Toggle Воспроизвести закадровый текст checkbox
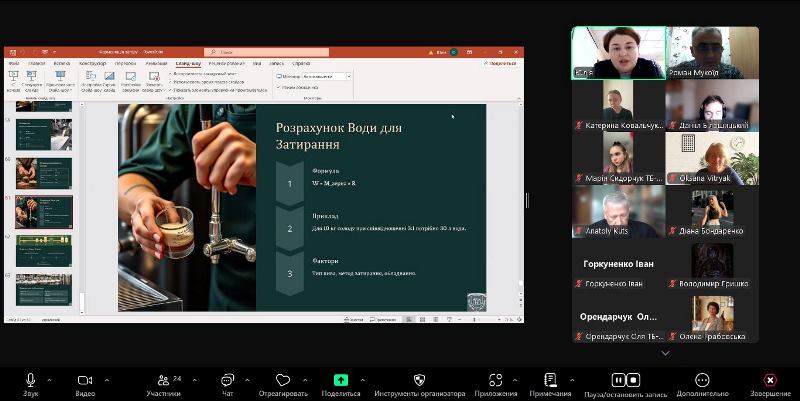 click(x=170, y=74)
